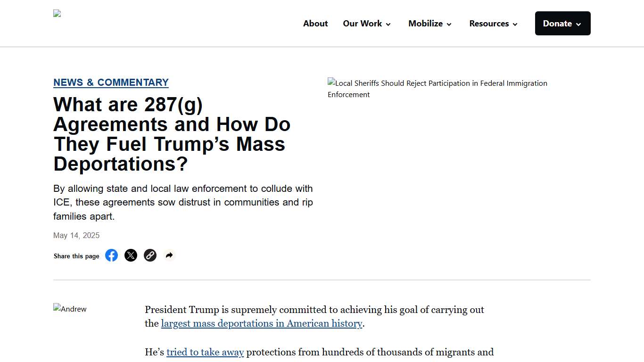Follow the mass deportations history link

pos(261,323)
